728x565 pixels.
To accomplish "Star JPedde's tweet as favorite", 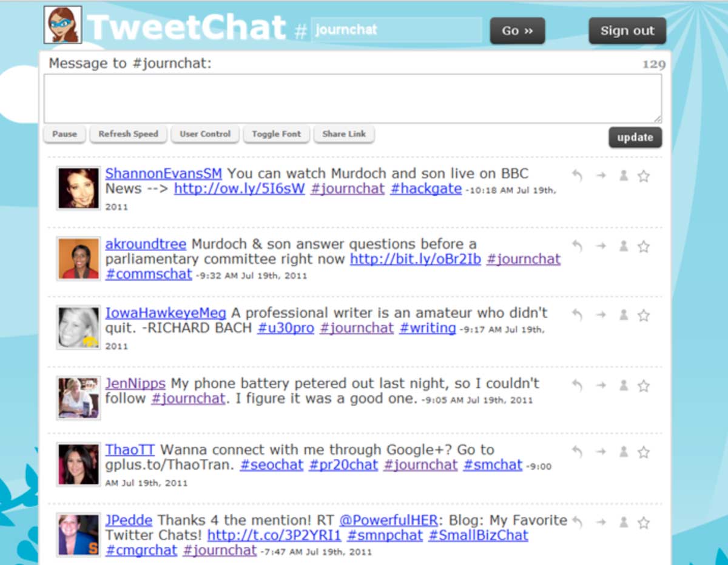I will (644, 523).
